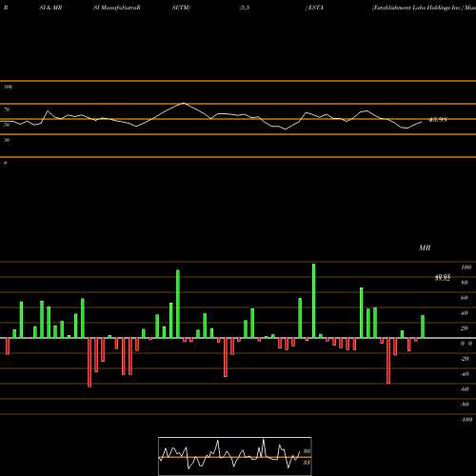Click the 80 label on the MR axis
476x476 pixels.
click(465, 283)
